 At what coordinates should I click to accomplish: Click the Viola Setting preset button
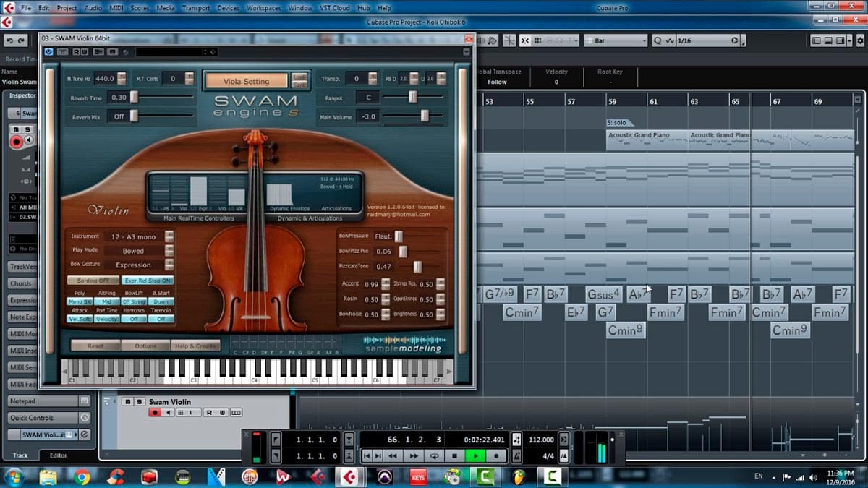246,81
